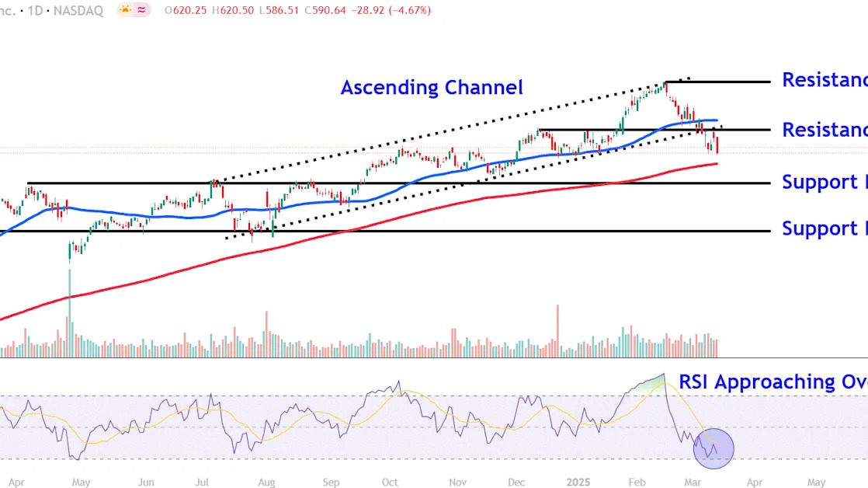Click the Jun label on the time axis
The width and height of the screenshot is (868, 488).
pos(146,483)
